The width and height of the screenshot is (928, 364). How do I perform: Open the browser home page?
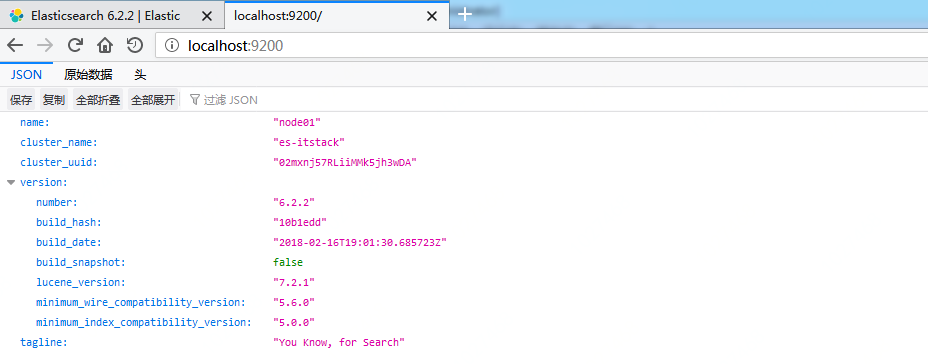(105, 46)
